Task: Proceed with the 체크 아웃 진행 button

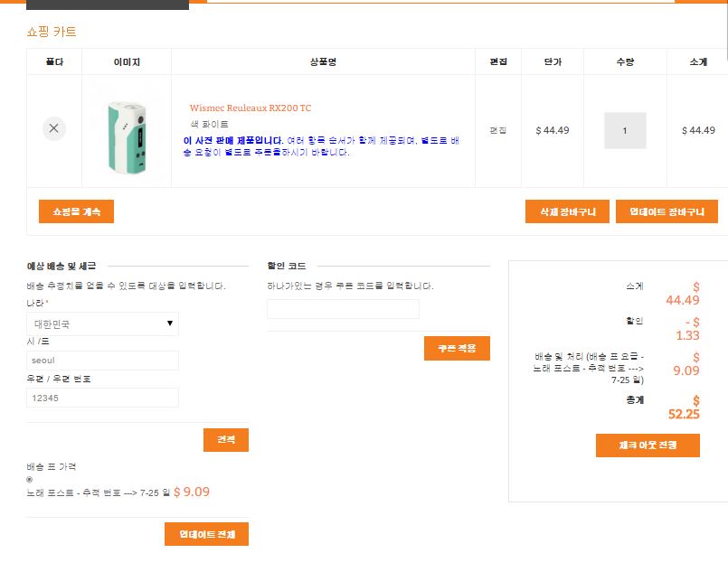Action: click(x=648, y=445)
